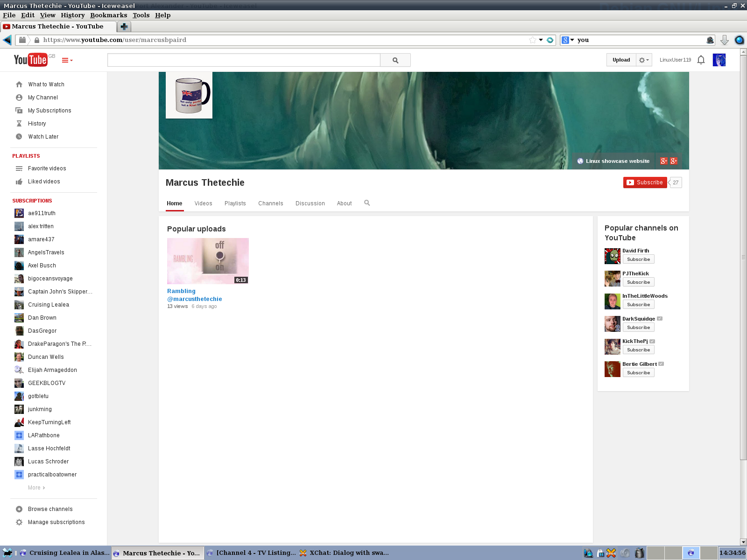
Task: Open XChat dialog from taskbar
Action: [x=345, y=553]
